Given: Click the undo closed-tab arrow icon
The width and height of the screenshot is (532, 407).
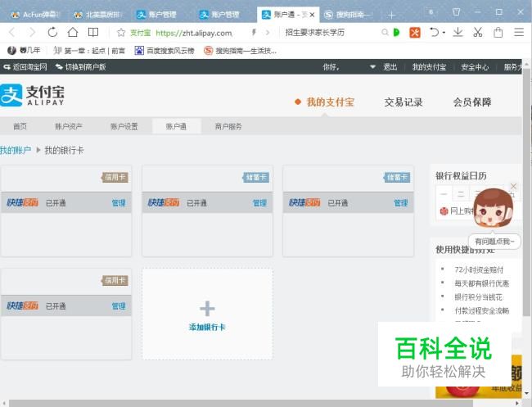Looking at the screenshot, I should point(435,32).
